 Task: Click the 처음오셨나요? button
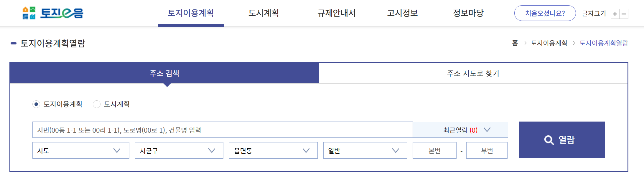click(x=545, y=13)
